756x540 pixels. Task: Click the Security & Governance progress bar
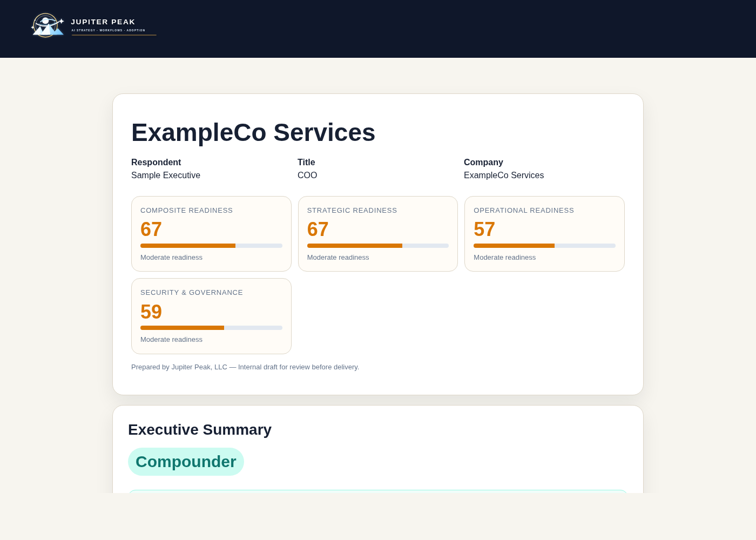211,328
